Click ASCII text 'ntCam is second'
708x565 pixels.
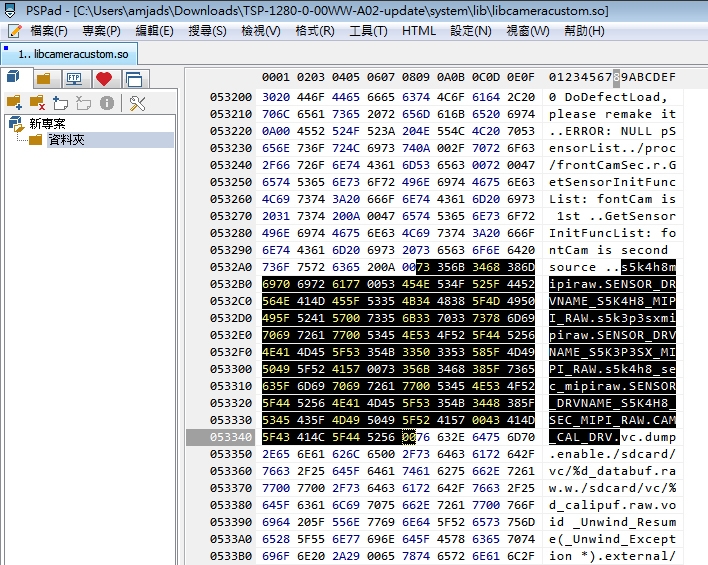point(608,250)
